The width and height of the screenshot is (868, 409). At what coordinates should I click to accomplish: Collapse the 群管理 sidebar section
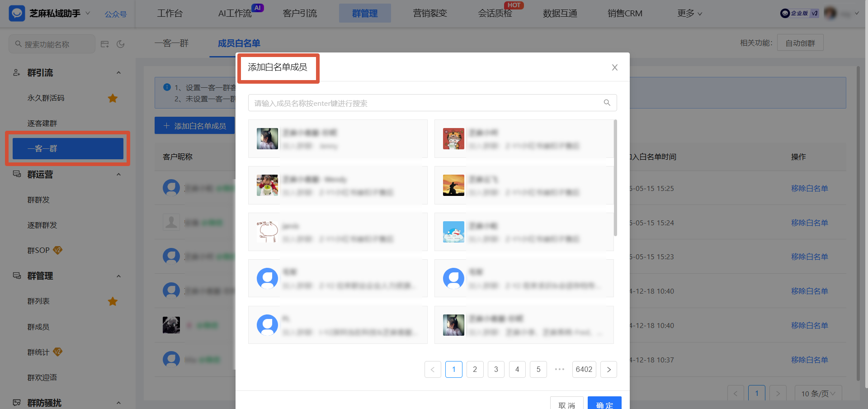coord(118,276)
